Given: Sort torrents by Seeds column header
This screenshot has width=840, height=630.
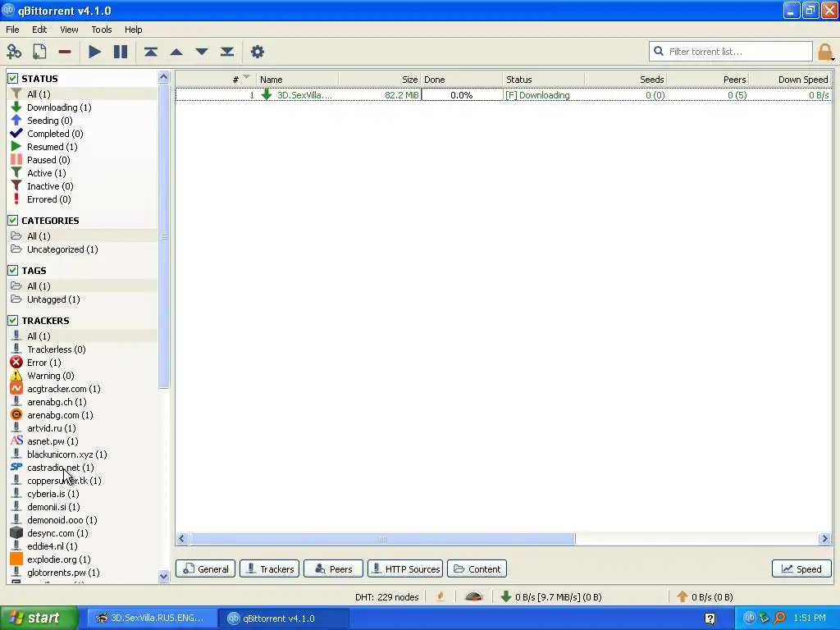Looking at the screenshot, I should (626, 80).
